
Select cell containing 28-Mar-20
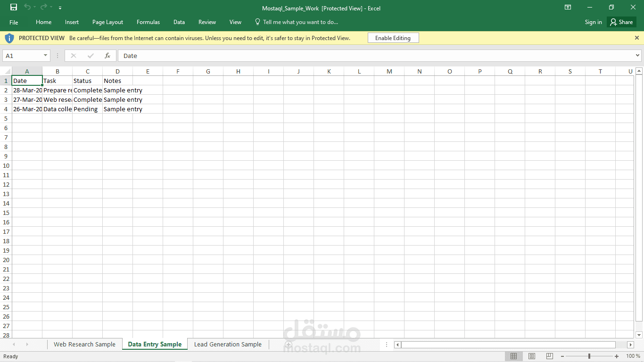point(27,90)
